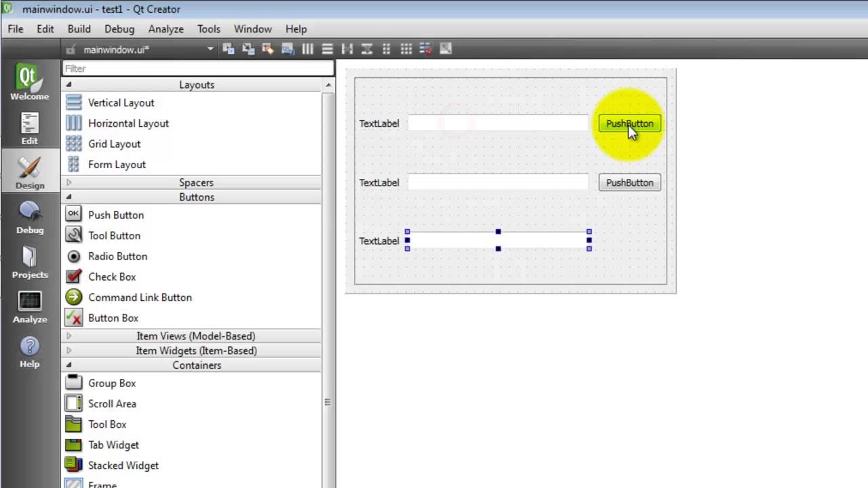Open the Analyze menu
Image resolution: width=868 pixels, height=488 pixels.
coord(166,29)
